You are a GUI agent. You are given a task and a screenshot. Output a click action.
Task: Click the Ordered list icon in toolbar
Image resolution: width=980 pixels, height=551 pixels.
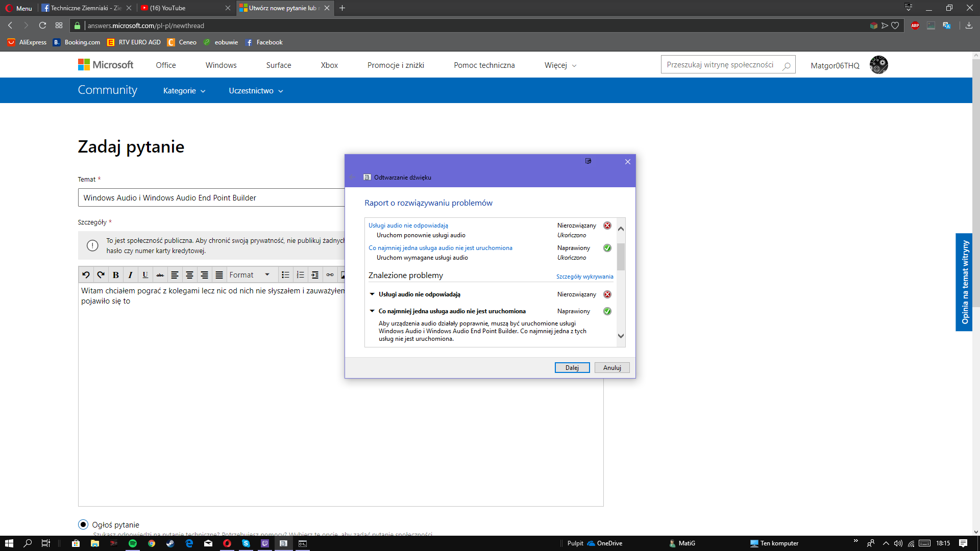click(300, 274)
